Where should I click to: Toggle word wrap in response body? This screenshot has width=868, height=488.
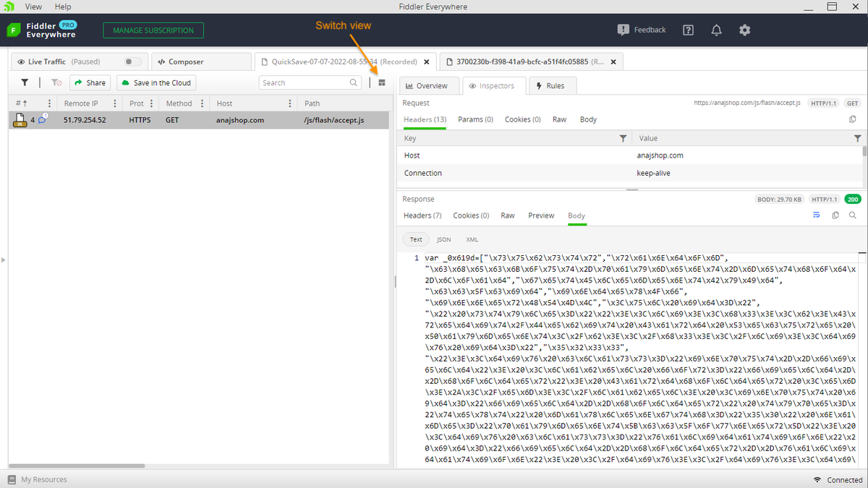click(817, 215)
